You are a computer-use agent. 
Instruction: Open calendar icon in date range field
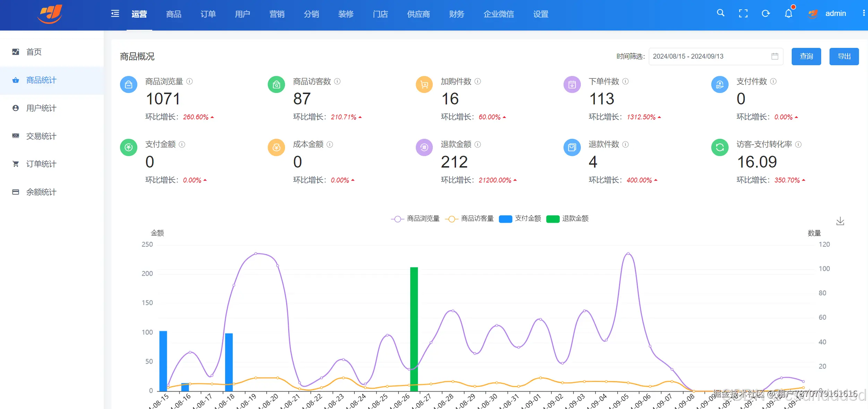point(775,56)
